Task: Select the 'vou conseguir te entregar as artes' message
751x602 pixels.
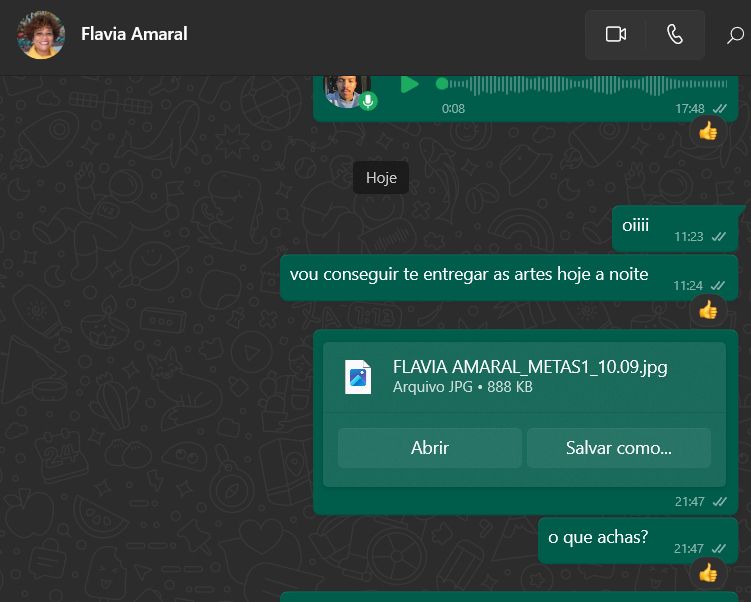Action: click(509, 278)
